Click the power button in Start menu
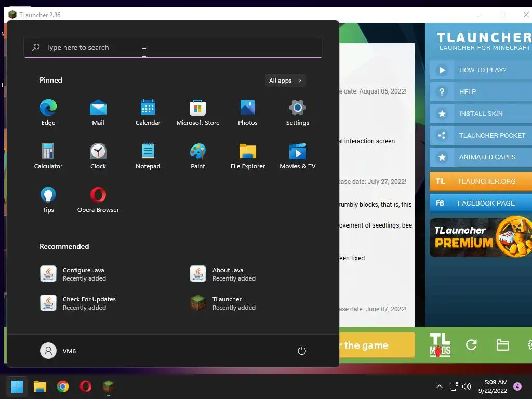Image resolution: width=532 pixels, height=399 pixels. [x=302, y=351]
